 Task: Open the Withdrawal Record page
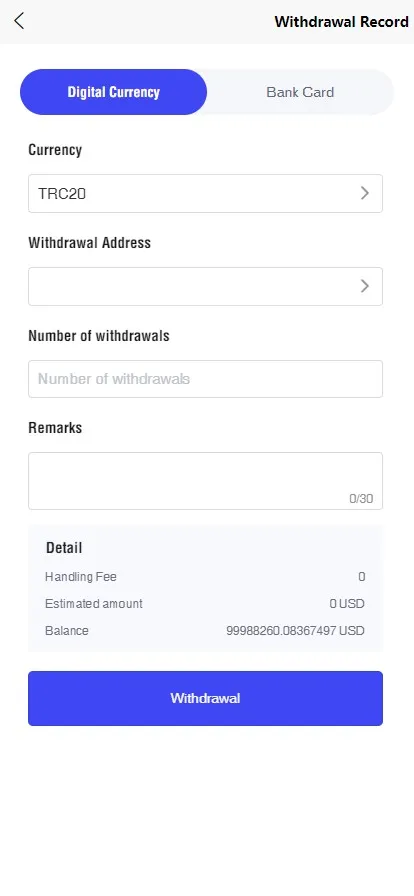[x=341, y=22]
